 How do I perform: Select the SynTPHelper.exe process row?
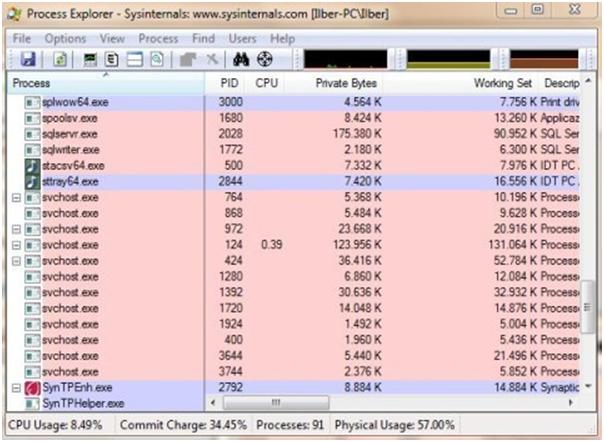point(106,403)
